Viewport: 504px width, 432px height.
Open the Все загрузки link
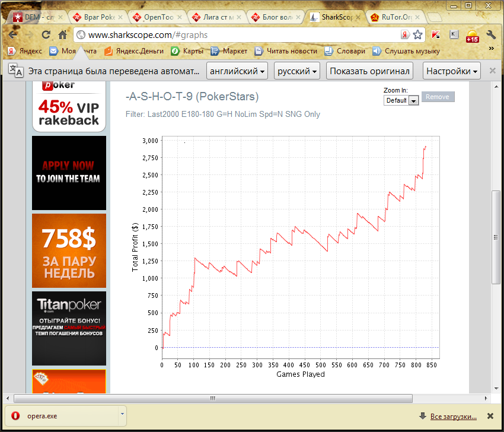click(453, 416)
